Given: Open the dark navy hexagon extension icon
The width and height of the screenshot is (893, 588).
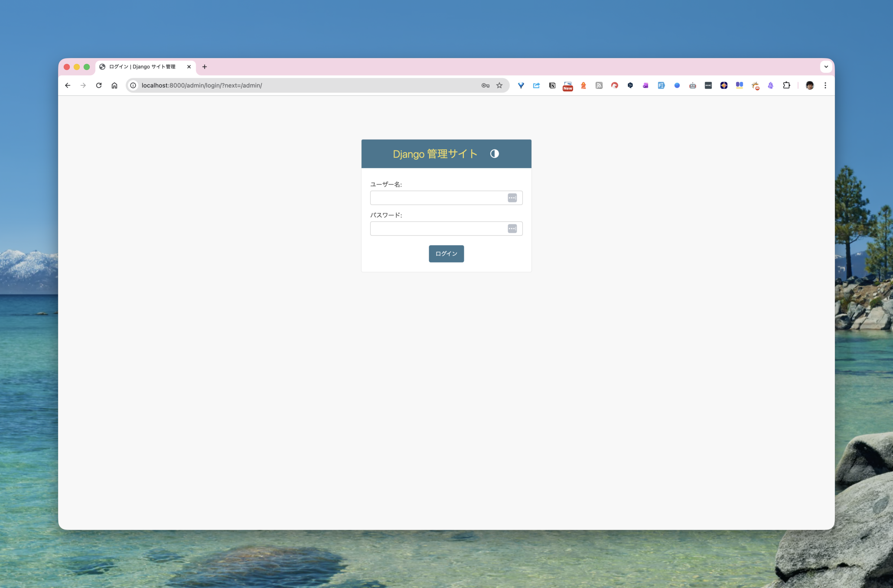Looking at the screenshot, I should (630, 85).
